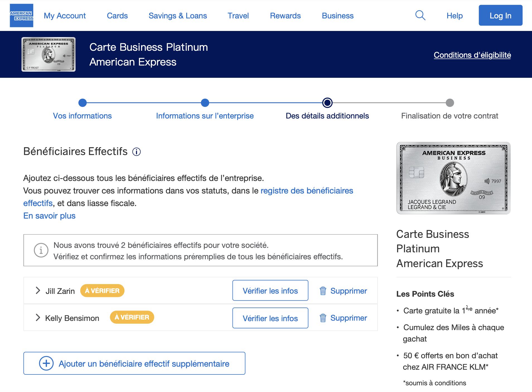Image resolution: width=532 pixels, height=392 pixels.
Task: Click the Business card image in sidebar
Action: click(454, 178)
